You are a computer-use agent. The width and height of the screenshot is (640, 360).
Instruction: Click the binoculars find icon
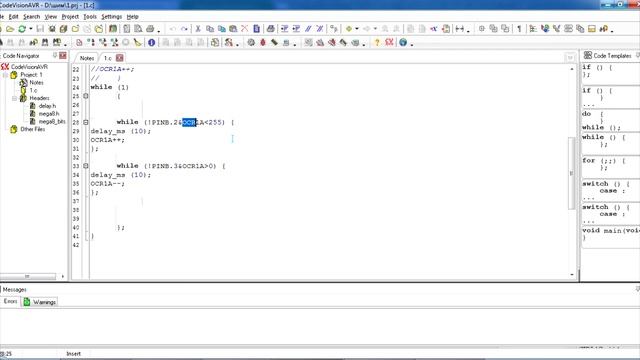(45, 42)
